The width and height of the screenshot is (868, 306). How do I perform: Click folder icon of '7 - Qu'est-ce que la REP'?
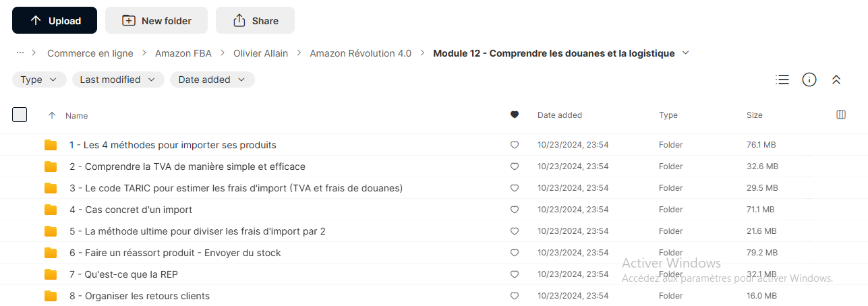(51, 274)
